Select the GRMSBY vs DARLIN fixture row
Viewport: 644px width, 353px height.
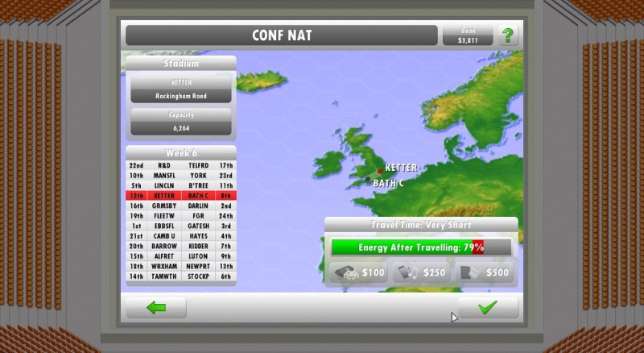[180, 206]
